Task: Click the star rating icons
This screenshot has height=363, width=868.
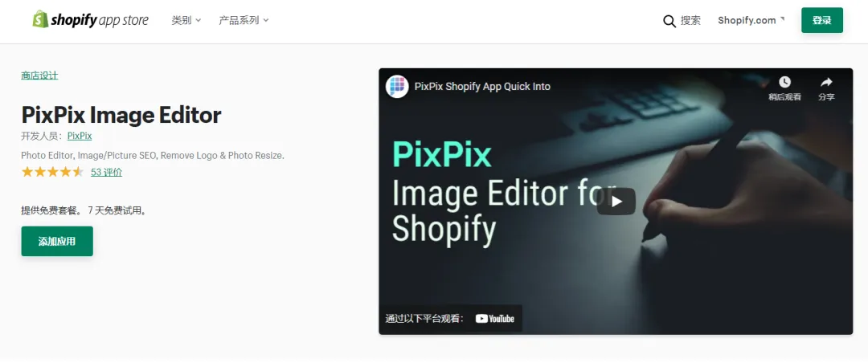Action: point(52,172)
